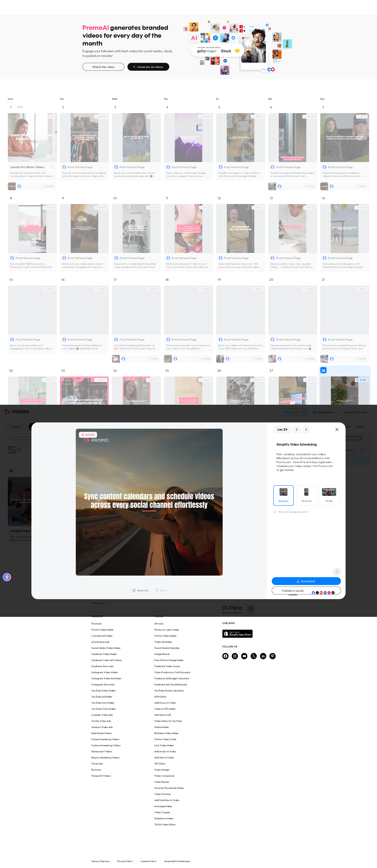Click the Promo logo in the header

[17, 412]
